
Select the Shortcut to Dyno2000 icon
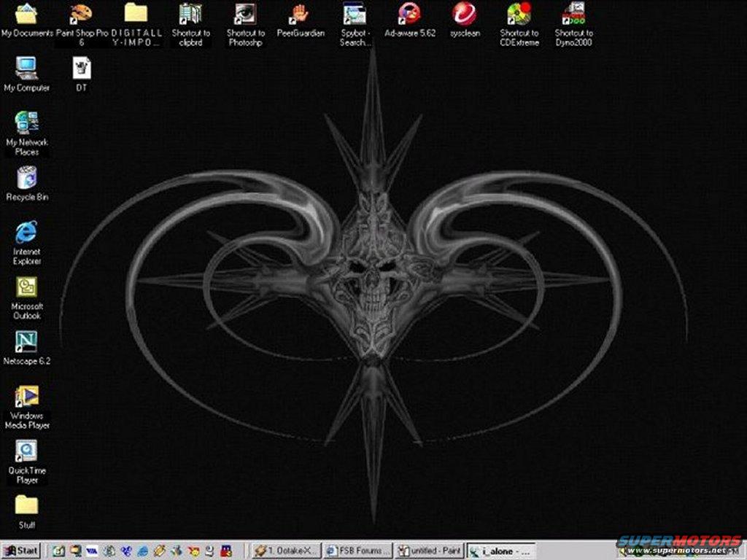click(573, 14)
